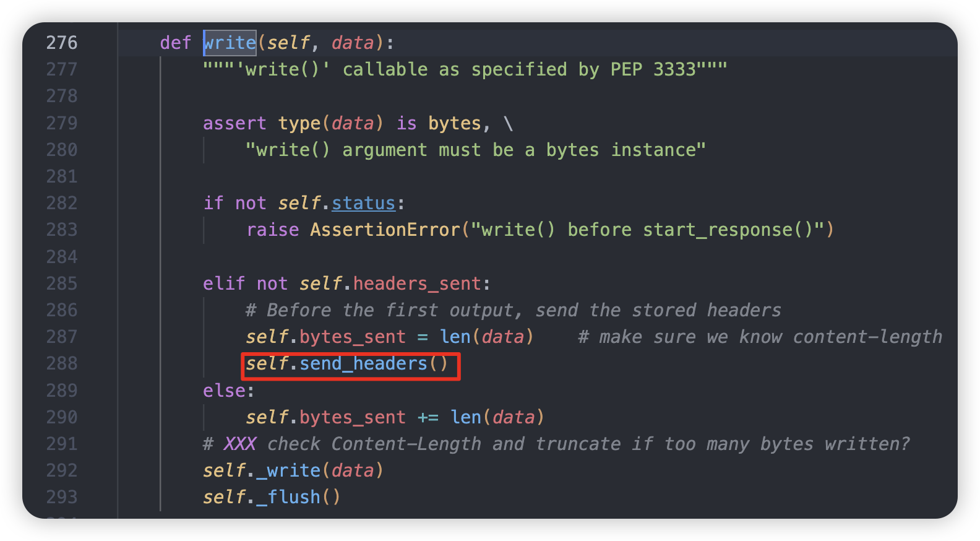Image resolution: width=980 pixels, height=541 pixels.
Task: Click the self._write(data) call
Action: 293,470
